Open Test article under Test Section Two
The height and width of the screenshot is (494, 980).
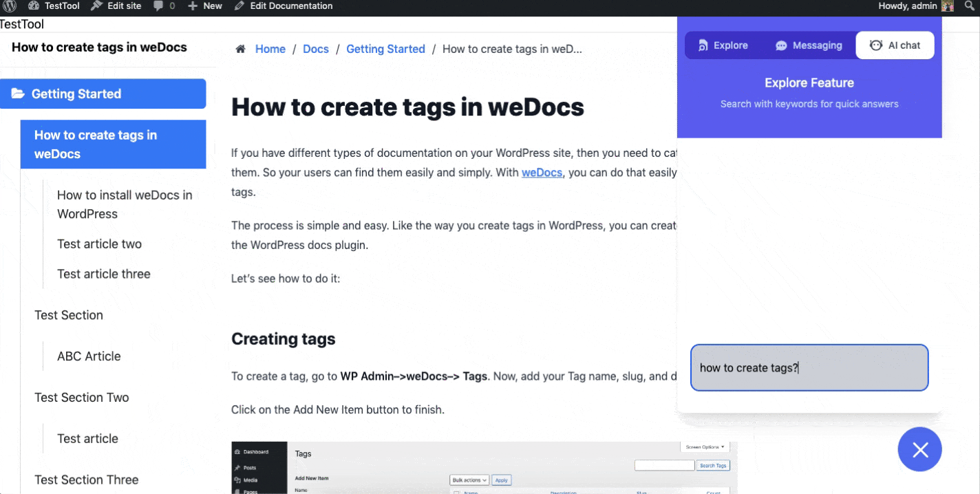coord(87,439)
